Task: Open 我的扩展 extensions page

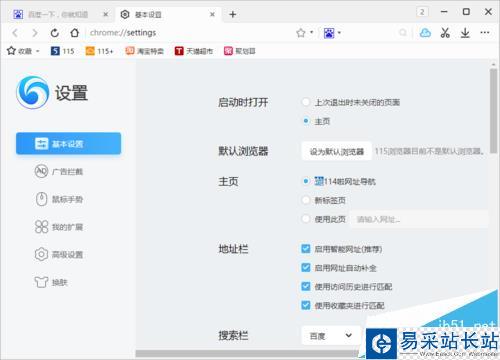Action: [59, 227]
